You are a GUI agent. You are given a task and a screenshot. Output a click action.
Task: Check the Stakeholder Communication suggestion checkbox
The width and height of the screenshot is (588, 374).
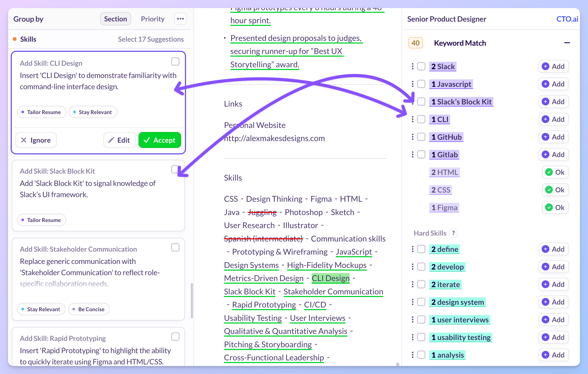point(175,247)
